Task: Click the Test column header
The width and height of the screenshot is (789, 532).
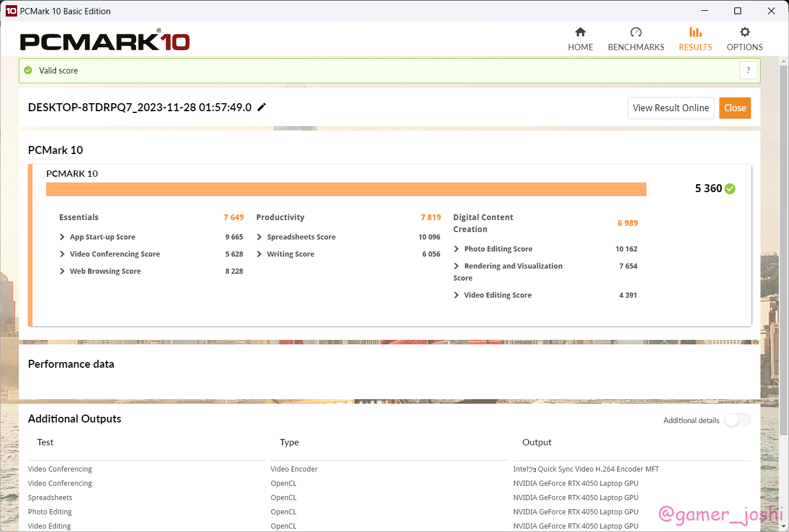Action: [x=45, y=442]
